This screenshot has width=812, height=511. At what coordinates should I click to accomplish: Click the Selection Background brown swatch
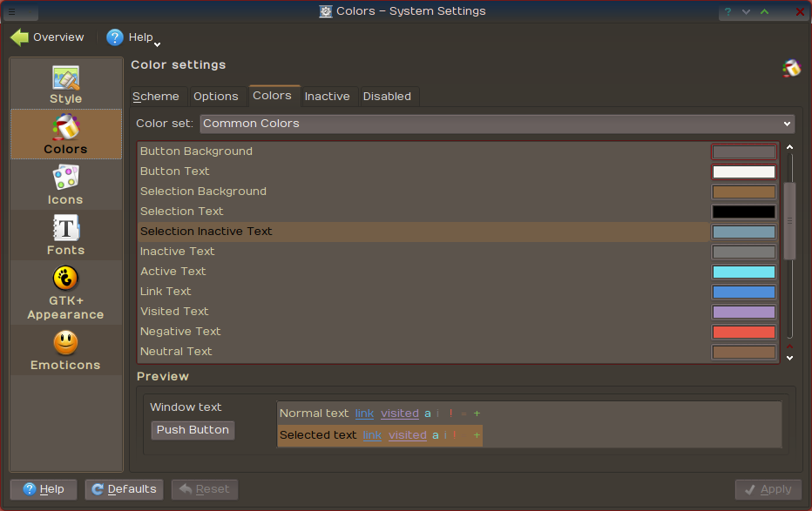click(744, 192)
